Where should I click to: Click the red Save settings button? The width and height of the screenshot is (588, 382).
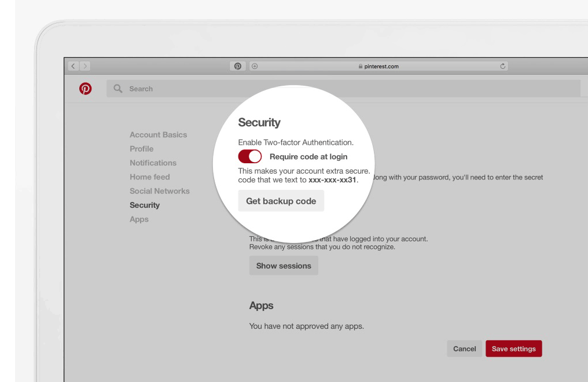click(513, 348)
